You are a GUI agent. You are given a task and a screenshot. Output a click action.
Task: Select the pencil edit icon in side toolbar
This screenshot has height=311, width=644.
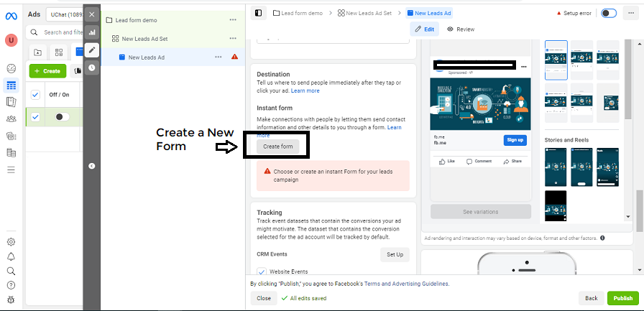[x=92, y=50]
